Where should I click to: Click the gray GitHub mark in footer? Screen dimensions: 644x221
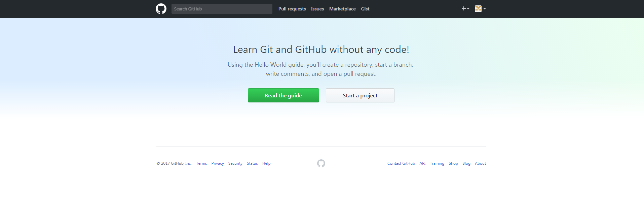pos(321,163)
